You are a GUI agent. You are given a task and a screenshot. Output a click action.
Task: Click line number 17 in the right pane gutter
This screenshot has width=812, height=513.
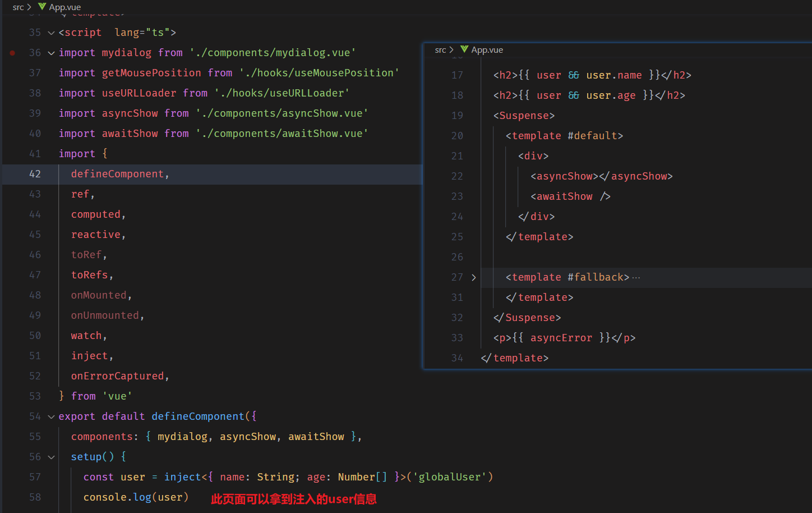click(x=457, y=75)
